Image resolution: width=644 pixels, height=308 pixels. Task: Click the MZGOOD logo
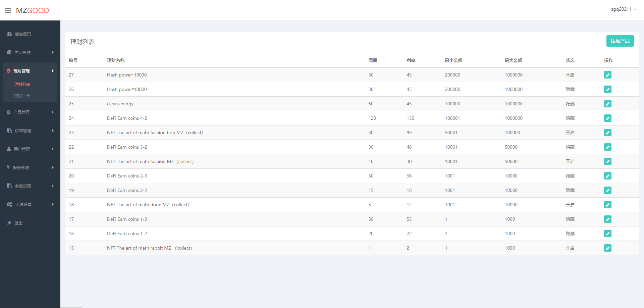point(33,10)
